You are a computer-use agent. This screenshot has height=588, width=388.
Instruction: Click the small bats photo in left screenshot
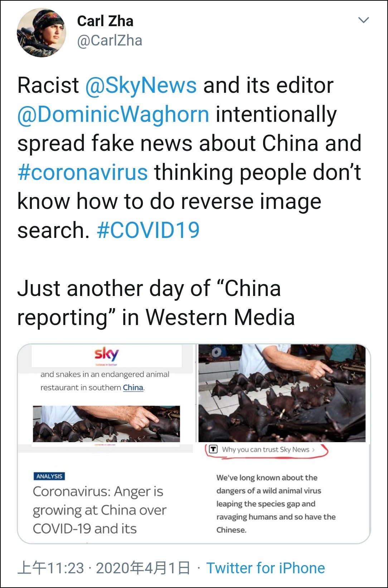[106, 424]
